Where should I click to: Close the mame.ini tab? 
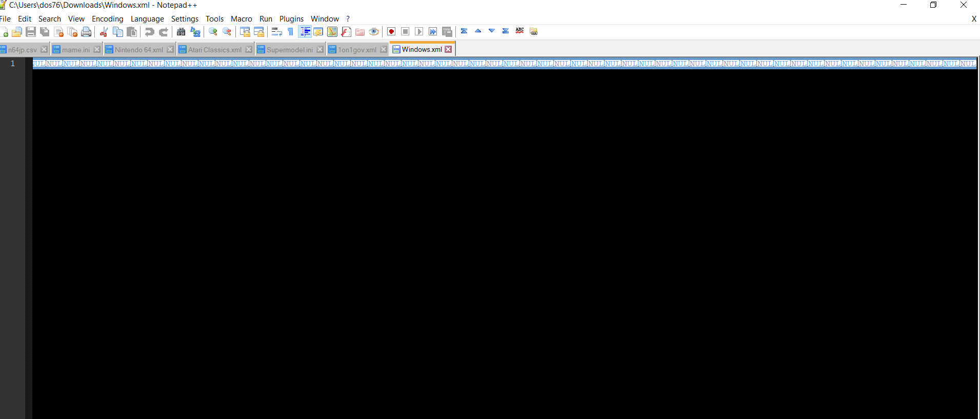(x=97, y=49)
